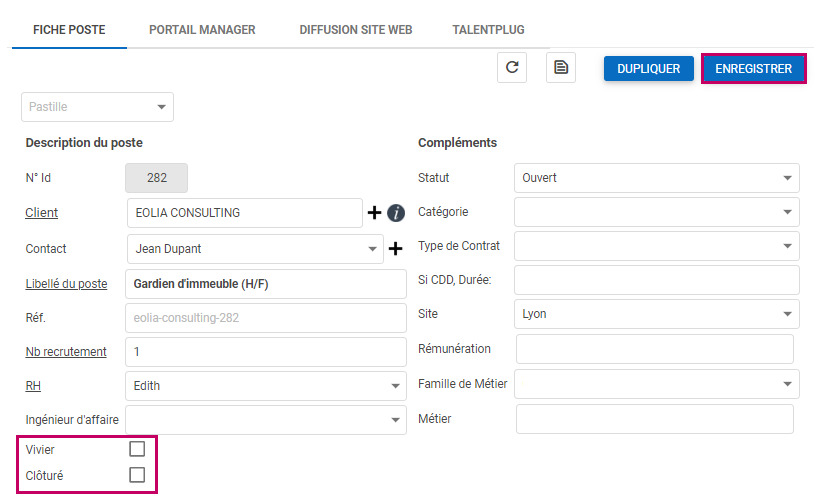Expand the Site dropdown showing Lyon

[656, 314]
